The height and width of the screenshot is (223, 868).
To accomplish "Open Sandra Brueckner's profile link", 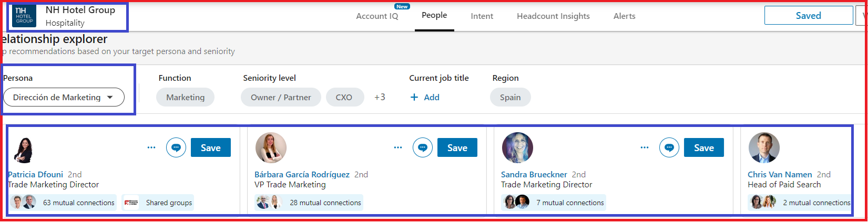I will point(534,174).
